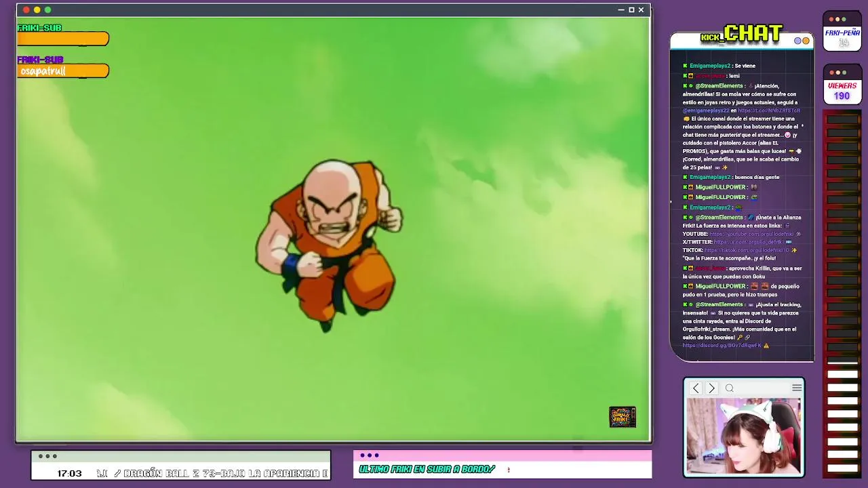Image resolution: width=868 pixels, height=488 pixels.
Task: Click the window dots on FRIKI-PEÑA widget
Action: (838, 19)
